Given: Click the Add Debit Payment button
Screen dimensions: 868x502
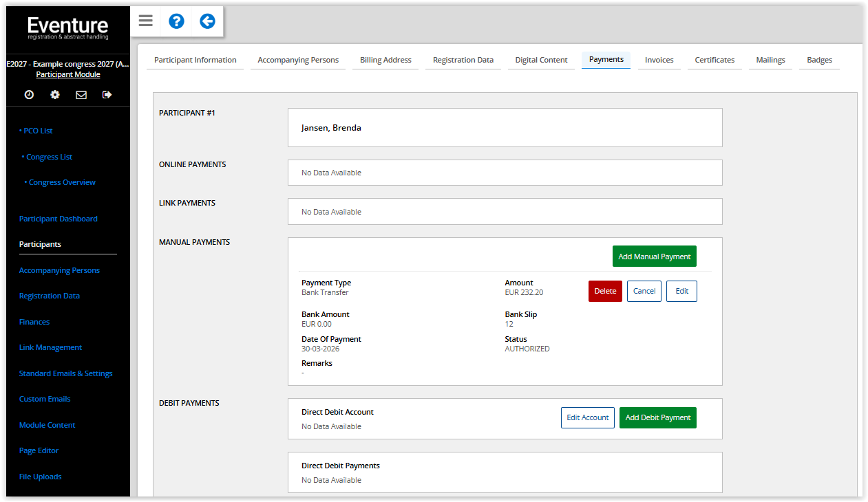Looking at the screenshot, I should [x=657, y=417].
